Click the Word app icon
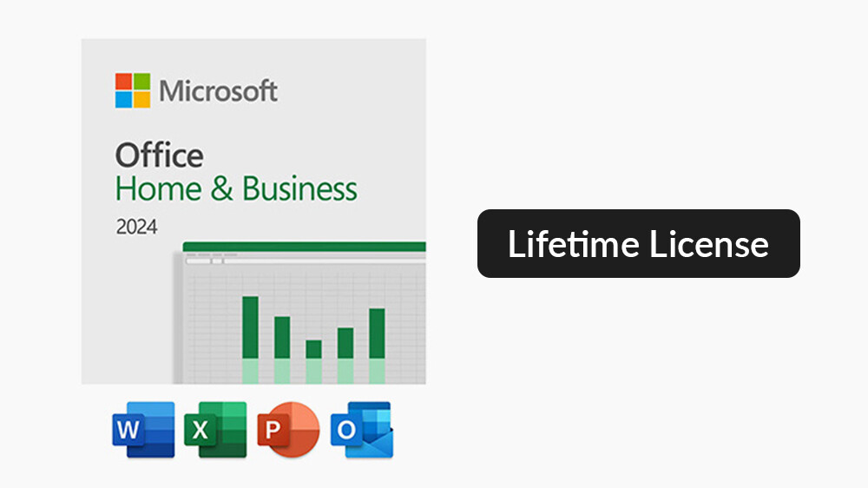Viewport: 868px width, 488px height. 143,430
